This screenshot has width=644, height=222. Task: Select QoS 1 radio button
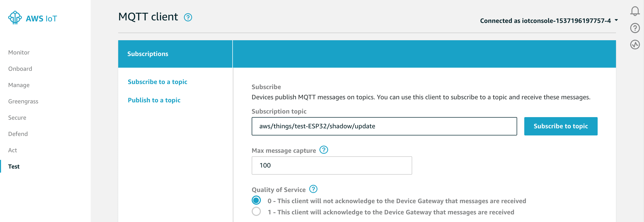[x=256, y=211]
